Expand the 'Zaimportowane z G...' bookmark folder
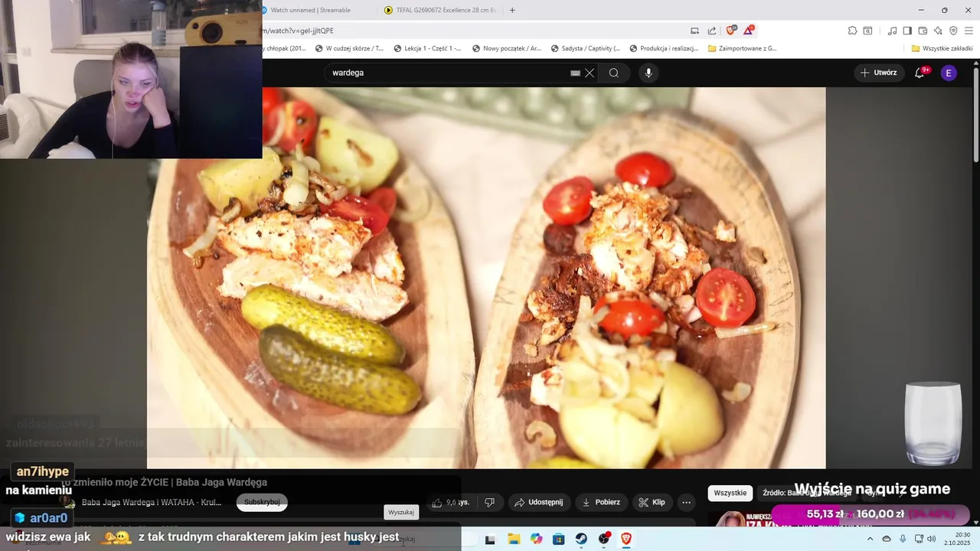Screen dimensions: 980x551 click(743, 48)
